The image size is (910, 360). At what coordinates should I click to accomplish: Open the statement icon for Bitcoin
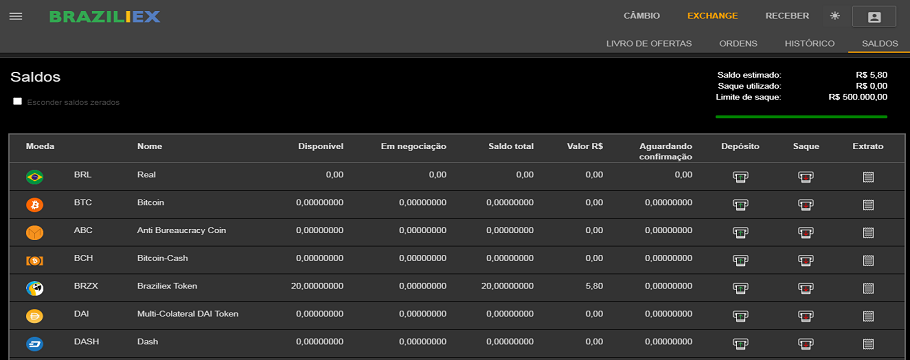(x=868, y=204)
